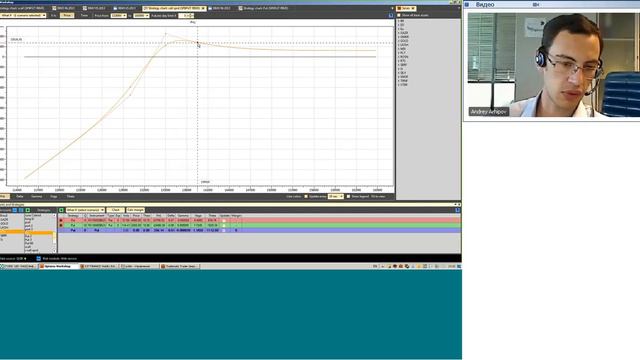This screenshot has height=360, width=640.
Task: Expand the VTBR node in series tree
Action: tap(399, 85)
